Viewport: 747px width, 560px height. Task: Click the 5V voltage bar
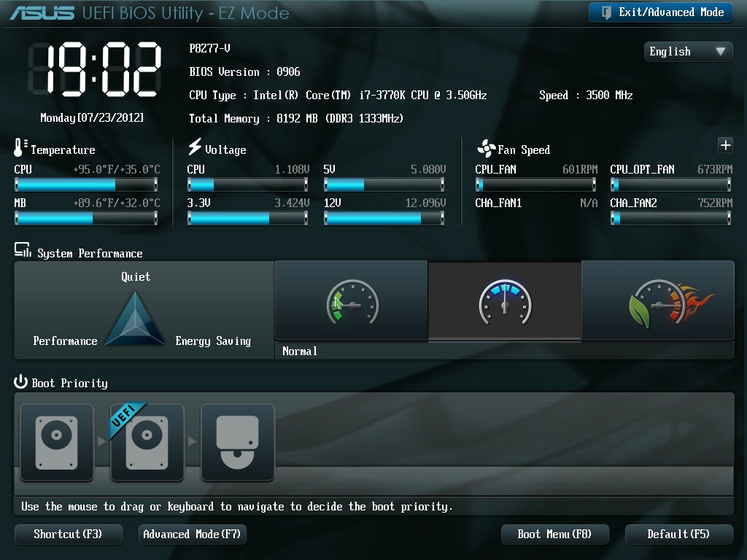click(384, 184)
